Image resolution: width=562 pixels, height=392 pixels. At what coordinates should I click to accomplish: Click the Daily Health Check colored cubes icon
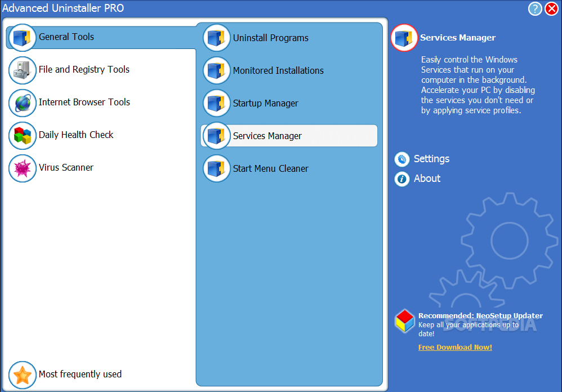(22, 135)
